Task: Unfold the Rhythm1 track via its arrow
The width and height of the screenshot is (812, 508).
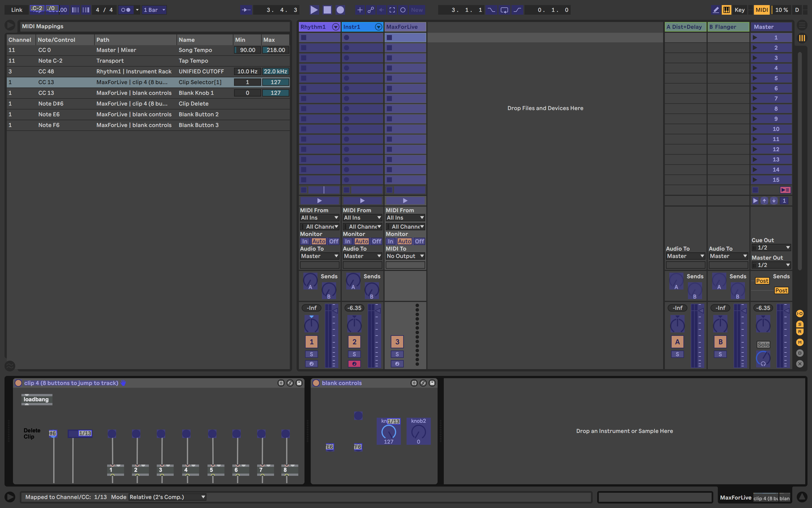Action: tap(336, 27)
